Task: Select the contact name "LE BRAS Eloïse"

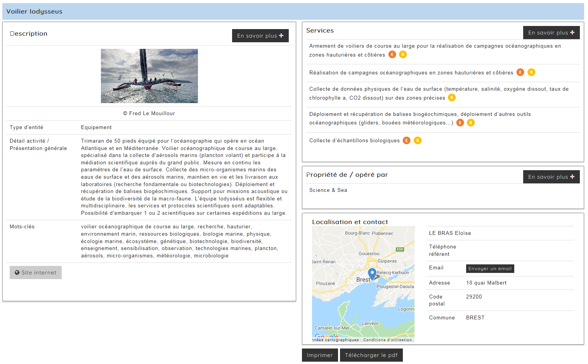Action: coord(450,233)
